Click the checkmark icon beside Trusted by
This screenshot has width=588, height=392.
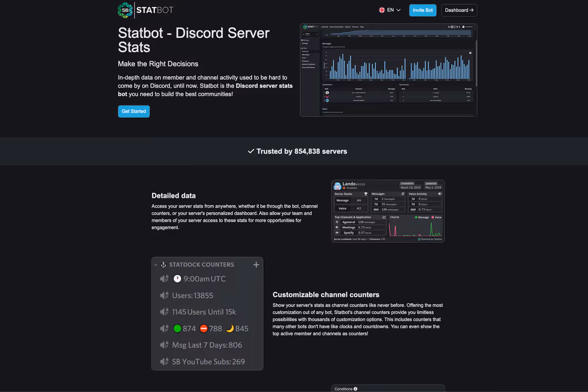tap(251, 151)
